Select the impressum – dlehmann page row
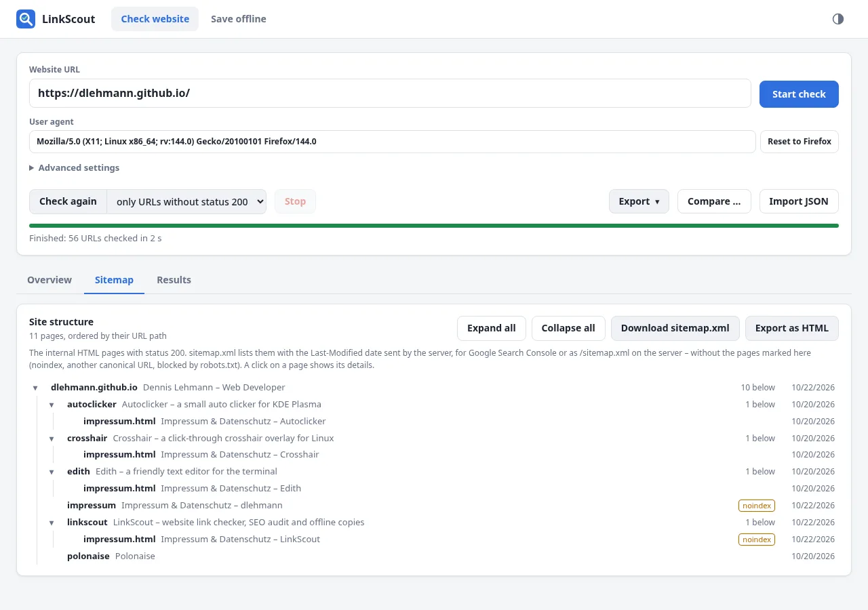 tap(442, 505)
